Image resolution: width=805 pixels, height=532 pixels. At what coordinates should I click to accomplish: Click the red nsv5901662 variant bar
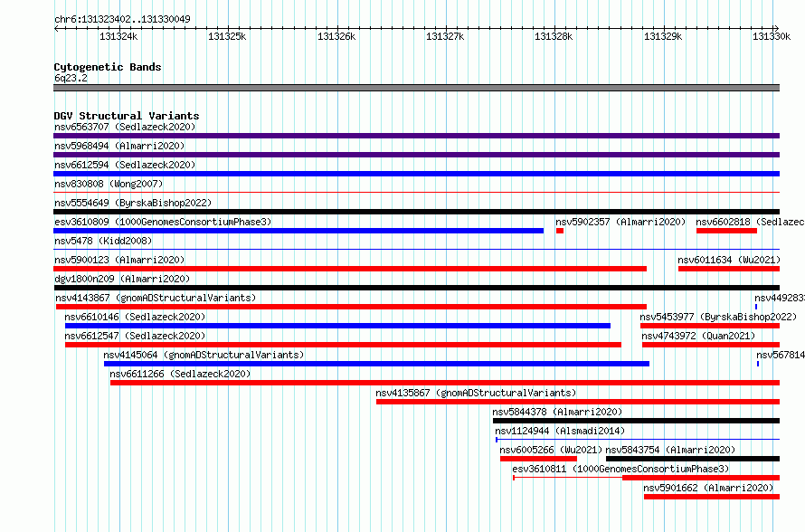(x=712, y=497)
